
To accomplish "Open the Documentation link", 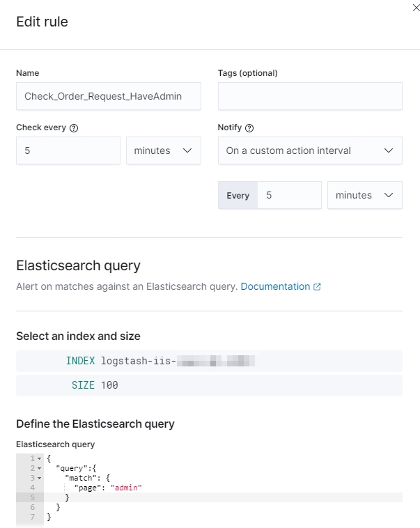I will pyautogui.click(x=275, y=286).
